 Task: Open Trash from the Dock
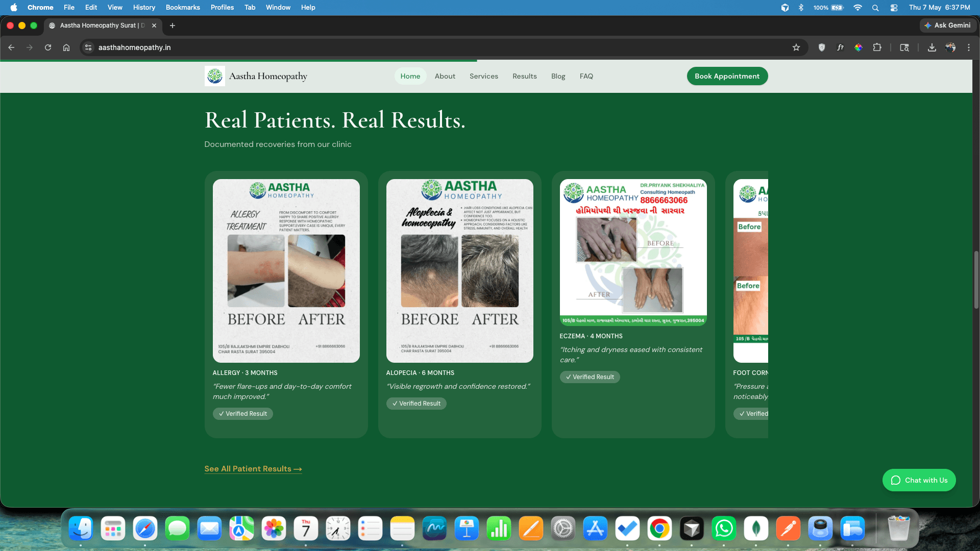[x=899, y=528]
